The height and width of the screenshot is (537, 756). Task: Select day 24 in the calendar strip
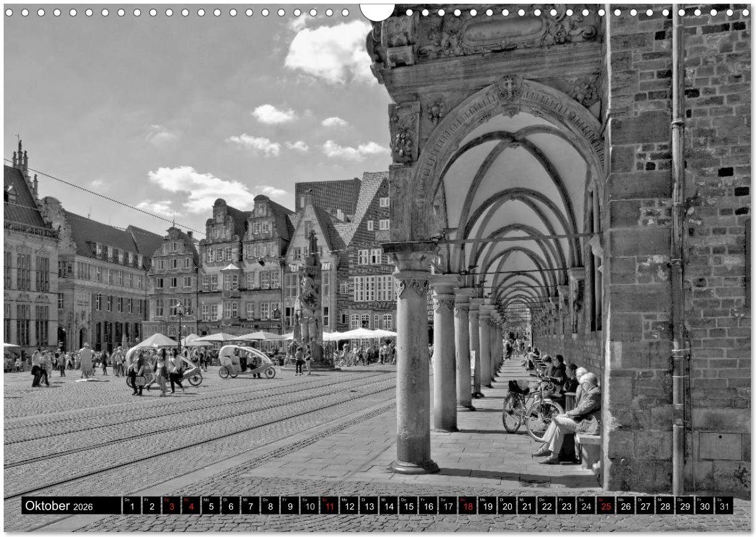585,505
